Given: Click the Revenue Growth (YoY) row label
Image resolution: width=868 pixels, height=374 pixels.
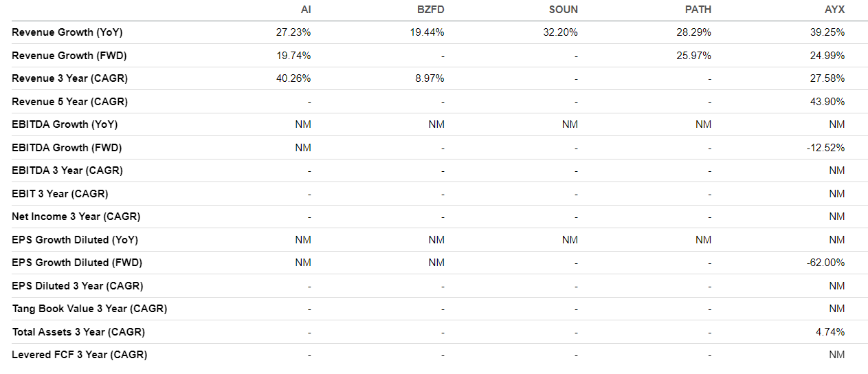Looking at the screenshot, I should click(x=67, y=32).
